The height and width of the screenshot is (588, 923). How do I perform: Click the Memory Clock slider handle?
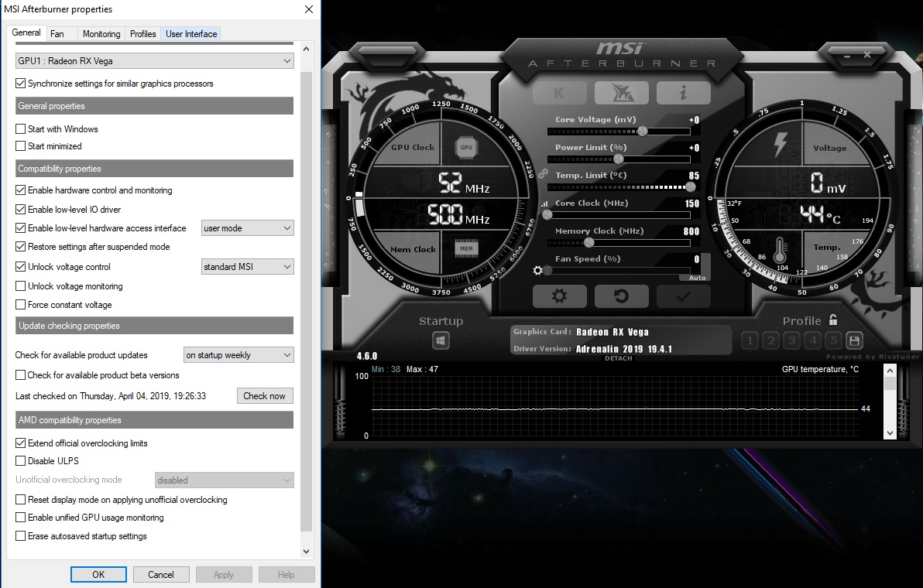pos(588,243)
